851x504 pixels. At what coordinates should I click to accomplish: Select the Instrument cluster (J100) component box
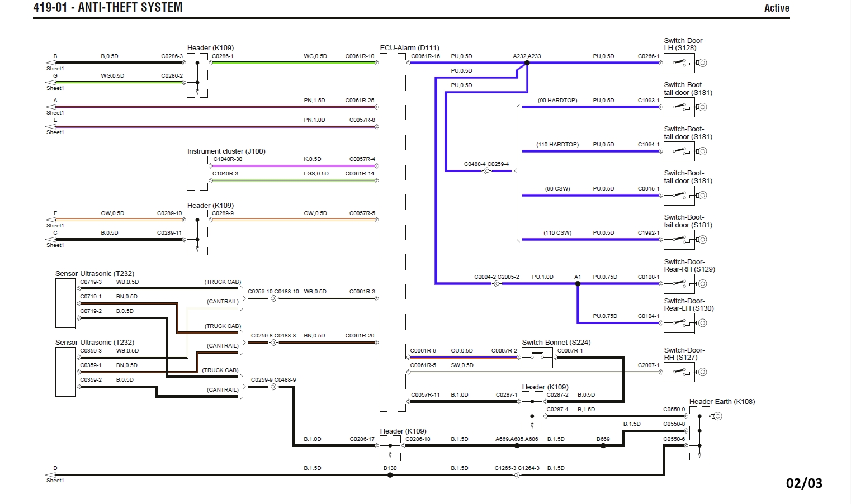pyautogui.click(x=197, y=173)
